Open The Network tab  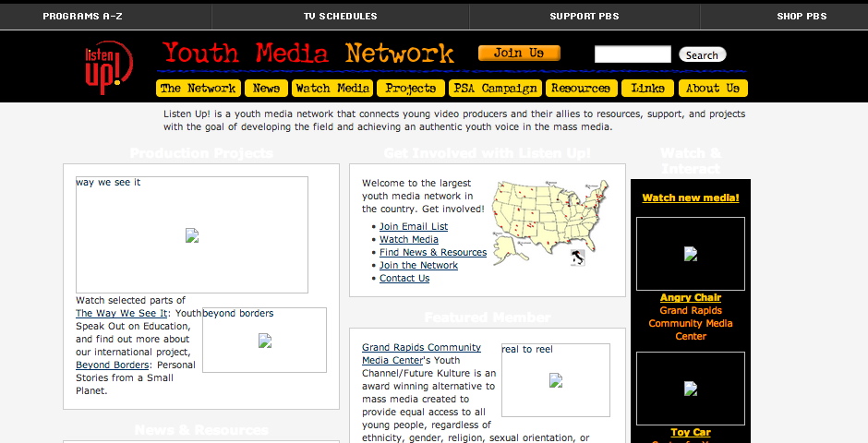199,89
